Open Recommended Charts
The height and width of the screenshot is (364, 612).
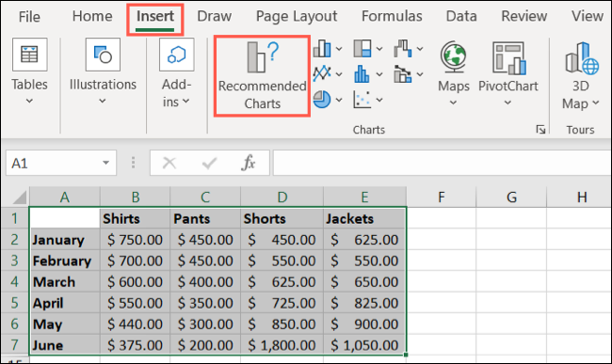coord(262,76)
